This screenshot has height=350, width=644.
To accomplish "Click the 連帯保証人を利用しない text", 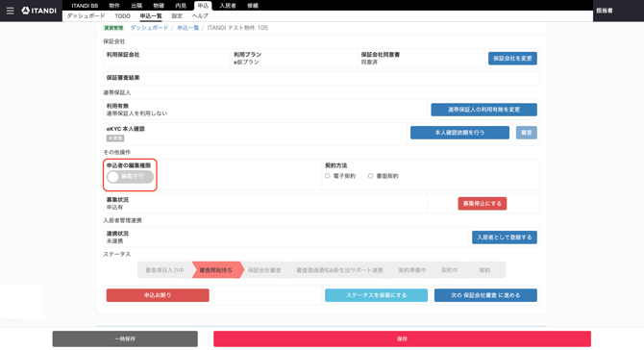I will pyautogui.click(x=136, y=113).
